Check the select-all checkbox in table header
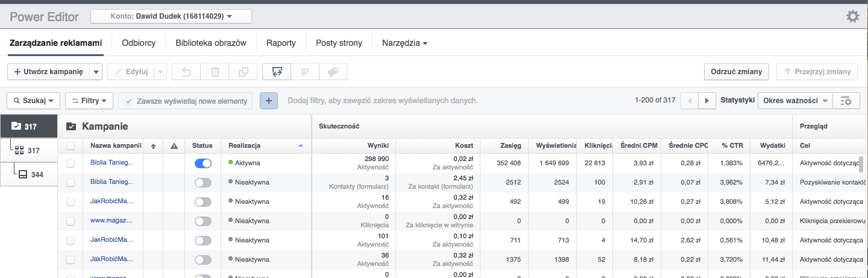 coord(71,145)
